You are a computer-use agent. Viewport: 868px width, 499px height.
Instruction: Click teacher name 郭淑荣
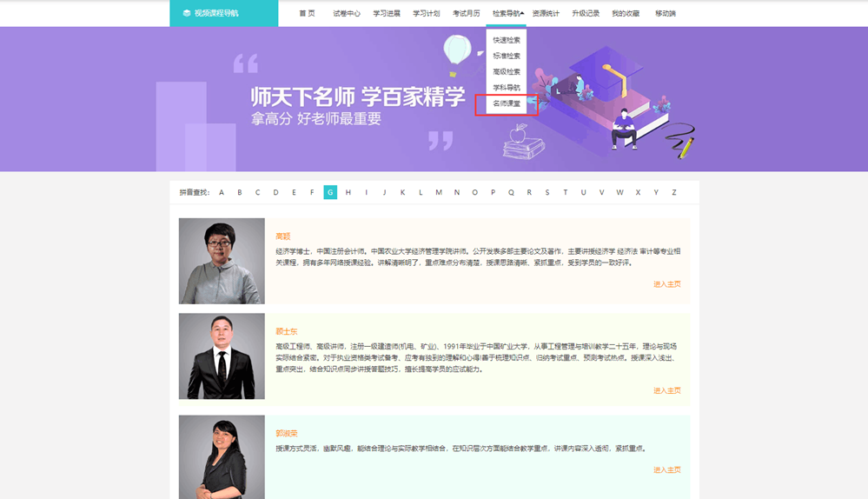click(x=287, y=433)
